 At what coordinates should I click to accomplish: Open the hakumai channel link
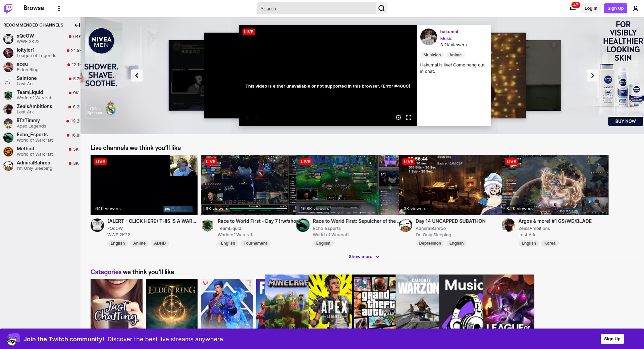coord(449,32)
